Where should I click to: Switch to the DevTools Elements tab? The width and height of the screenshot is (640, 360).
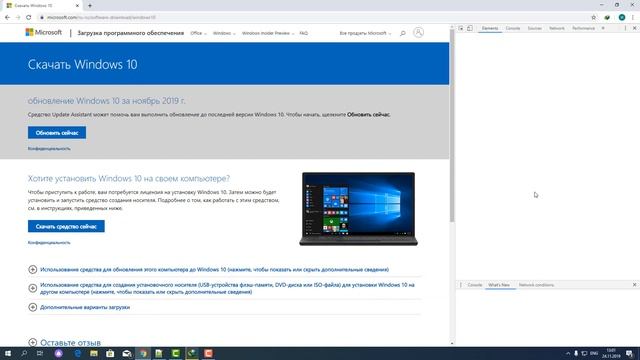(490, 28)
